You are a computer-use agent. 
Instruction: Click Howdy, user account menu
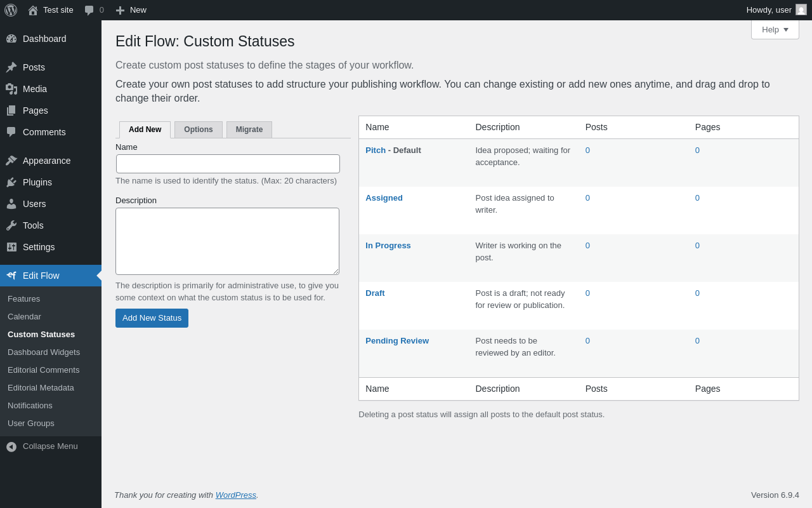click(x=776, y=10)
